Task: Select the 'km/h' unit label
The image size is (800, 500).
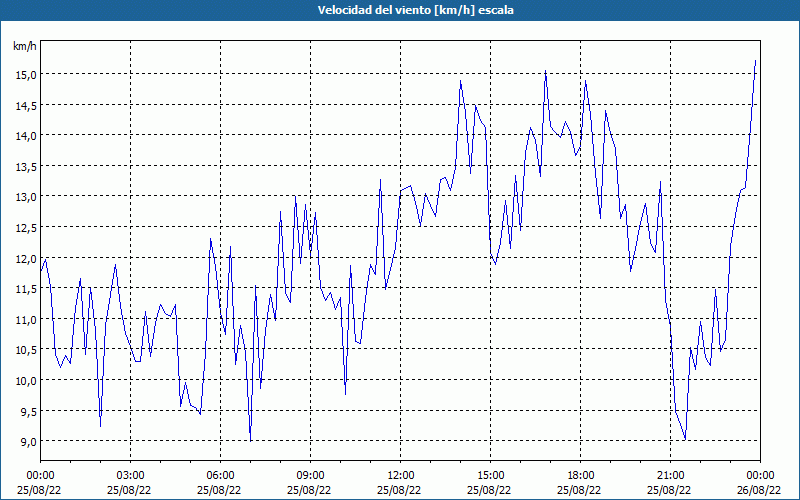Action: pyautogui.click(x=25, y=46)
